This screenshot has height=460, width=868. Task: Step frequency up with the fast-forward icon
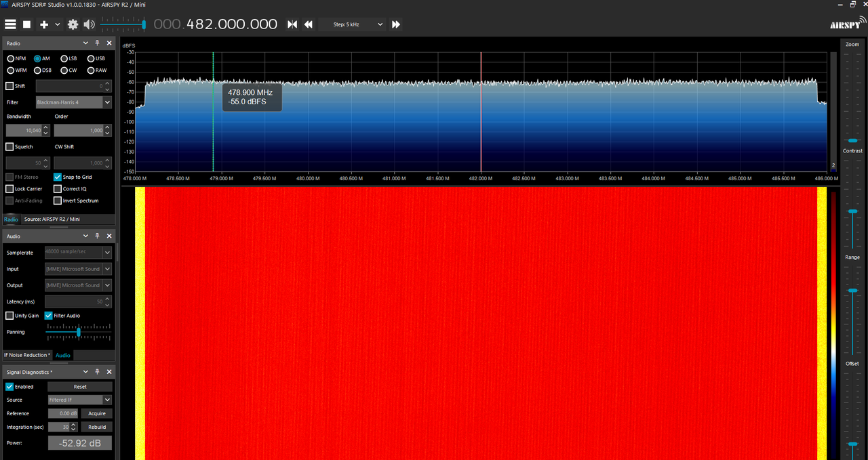click(396, 24)
